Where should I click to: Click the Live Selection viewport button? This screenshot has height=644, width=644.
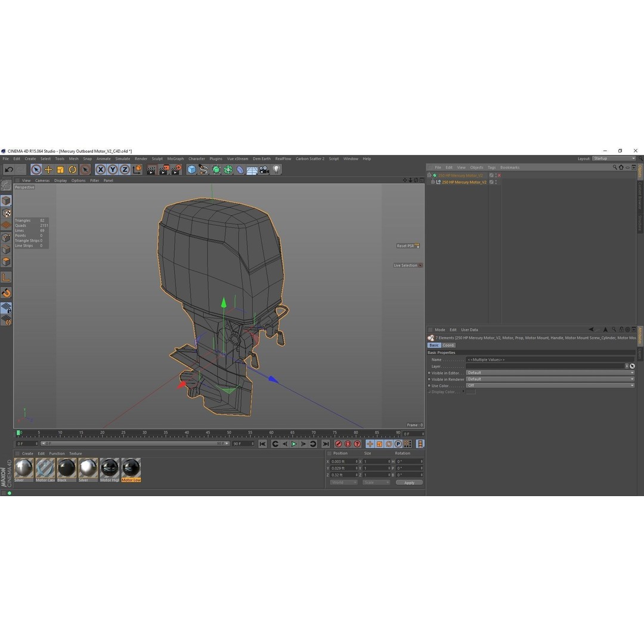coord(408,265)
